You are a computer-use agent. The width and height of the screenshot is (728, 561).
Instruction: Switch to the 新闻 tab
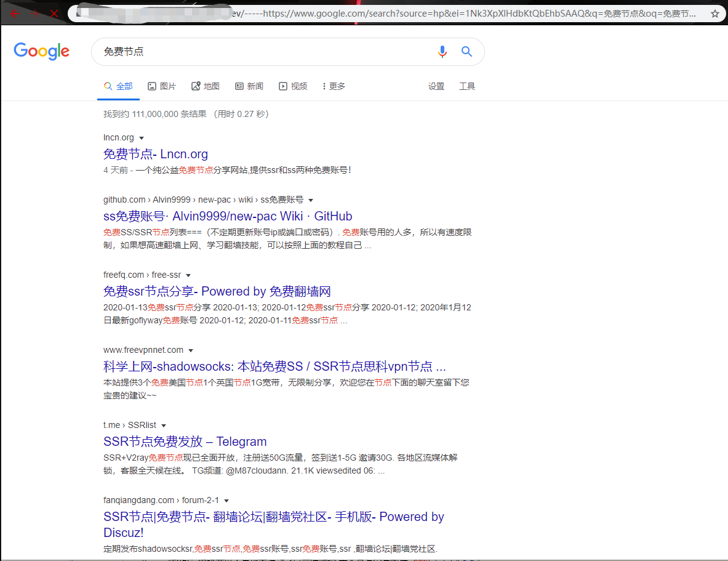point(249,86)
